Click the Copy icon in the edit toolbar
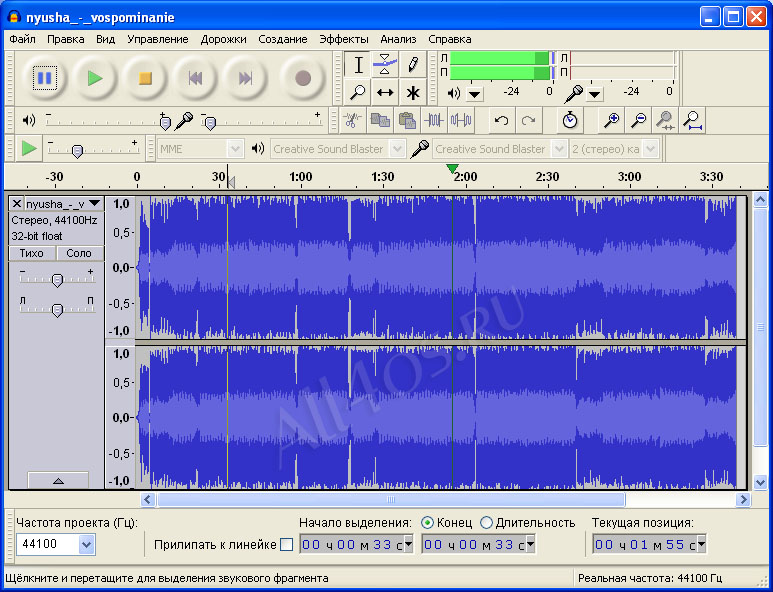Screen dimensions: 773x592 click(x=380, y=120)
